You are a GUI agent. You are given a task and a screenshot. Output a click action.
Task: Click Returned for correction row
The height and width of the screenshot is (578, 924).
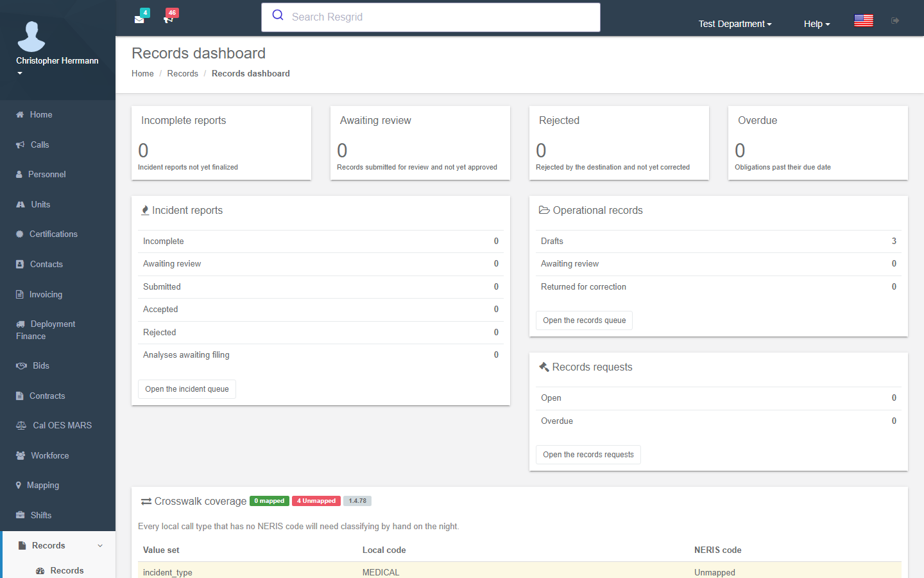coord(719,287)
